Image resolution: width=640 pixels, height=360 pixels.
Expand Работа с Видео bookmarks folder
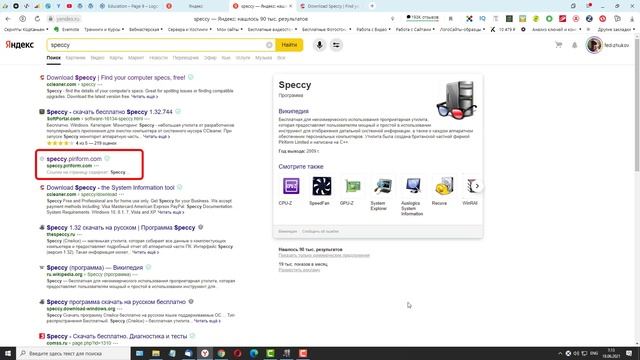pyautogui.click(x=373, y=29)
